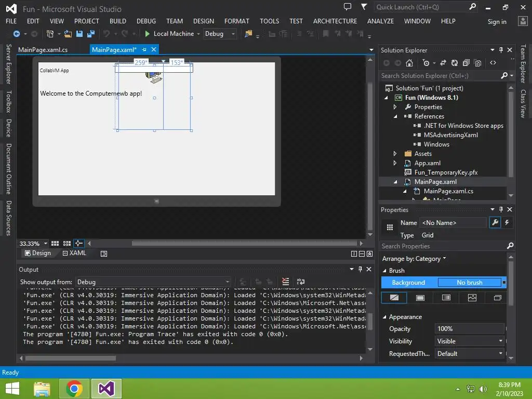Open the TOOLS menu
The width and height of the screenshot is (532, 399).
click(270, 21)
